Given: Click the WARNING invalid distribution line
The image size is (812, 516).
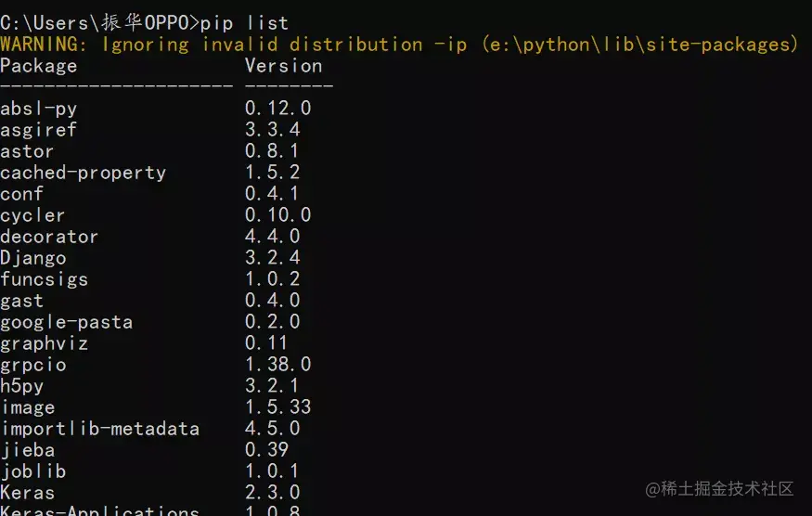Looking at the screenshot, I should click(399, 45).
